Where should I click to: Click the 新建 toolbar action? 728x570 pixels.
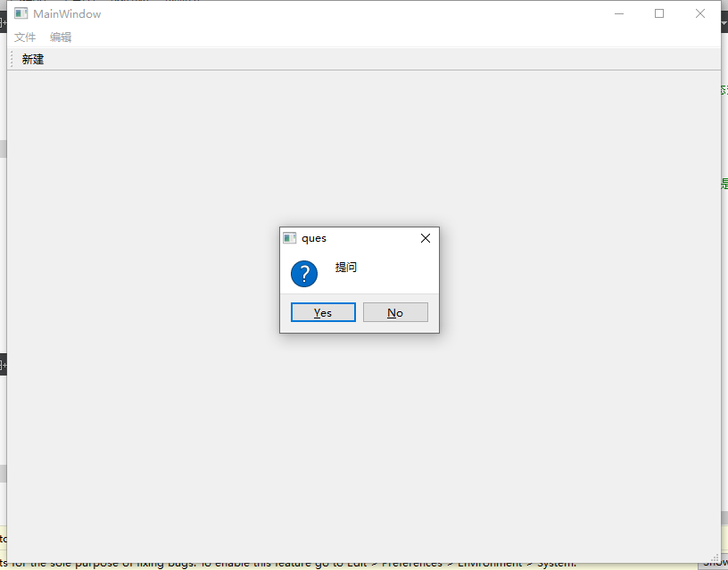pyautogui.click(x=33, y=60)
